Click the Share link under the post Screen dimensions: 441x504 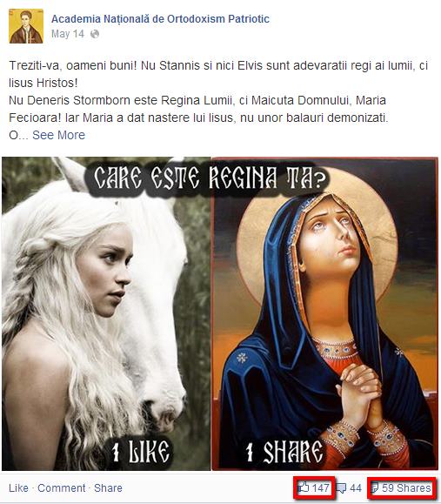[x=108, y=488]
